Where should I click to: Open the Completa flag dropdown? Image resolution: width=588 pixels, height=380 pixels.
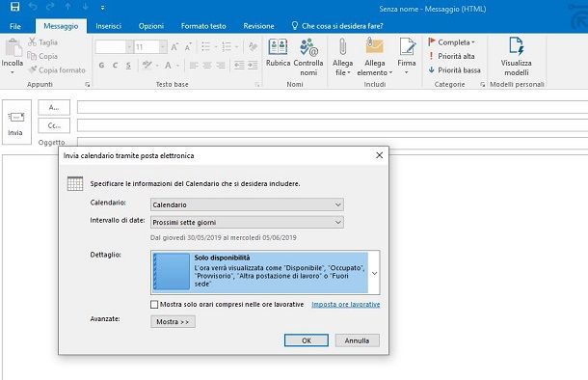click(451, 42)
